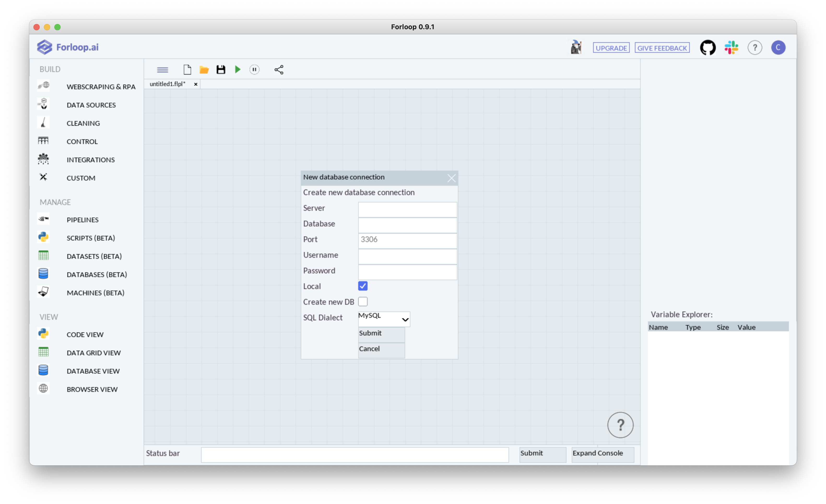Click the Size column header
This screenshot has height=504, width=826.
click(x=723, y=327)
